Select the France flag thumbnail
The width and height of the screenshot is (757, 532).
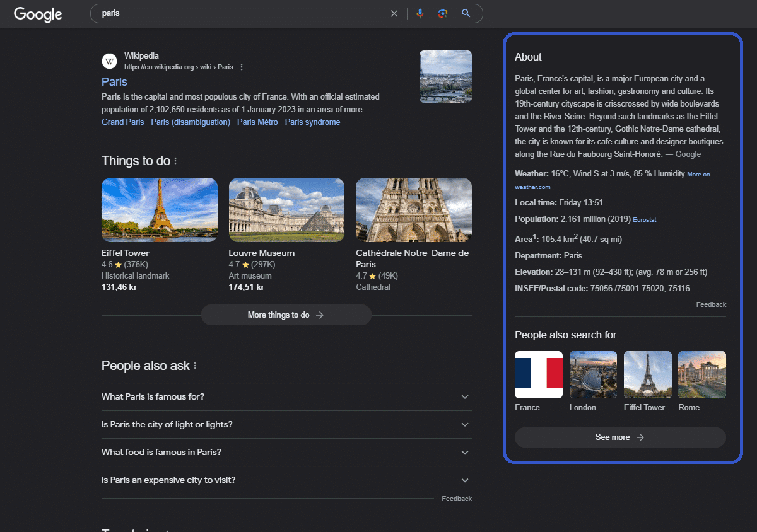[x=539, y=374]
